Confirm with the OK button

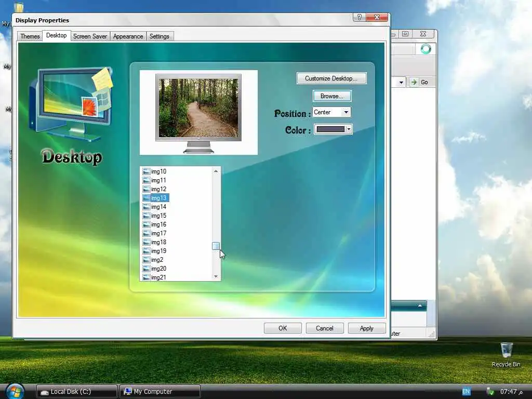[x=283, y=328]
